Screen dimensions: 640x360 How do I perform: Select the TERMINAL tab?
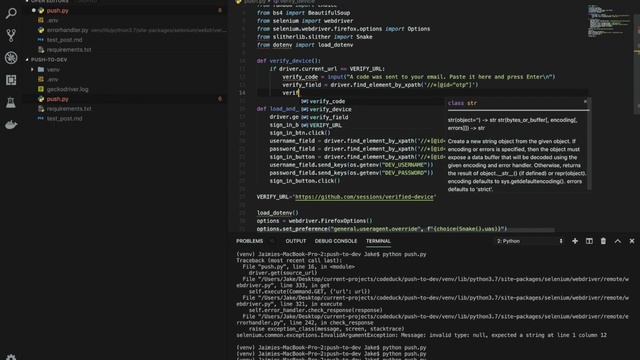(378, 241)
